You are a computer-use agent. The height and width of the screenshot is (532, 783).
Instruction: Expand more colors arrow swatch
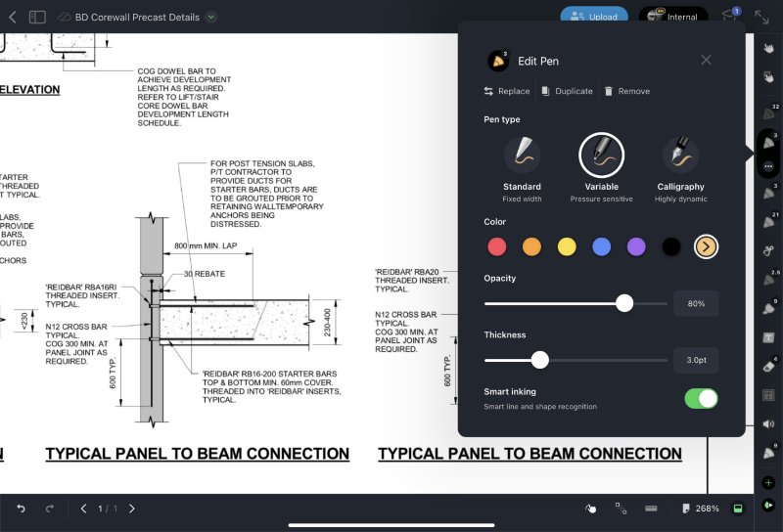tap(706, 246)
